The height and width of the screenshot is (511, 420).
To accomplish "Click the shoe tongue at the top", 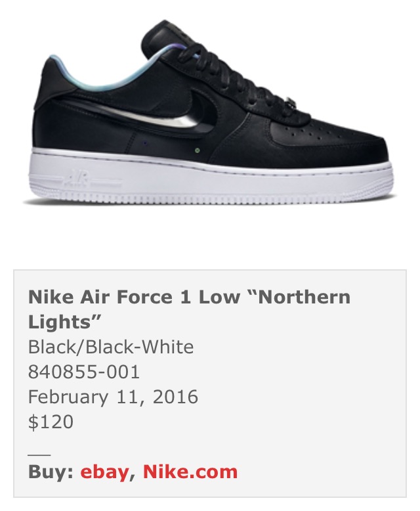I will tap(163, 34).
